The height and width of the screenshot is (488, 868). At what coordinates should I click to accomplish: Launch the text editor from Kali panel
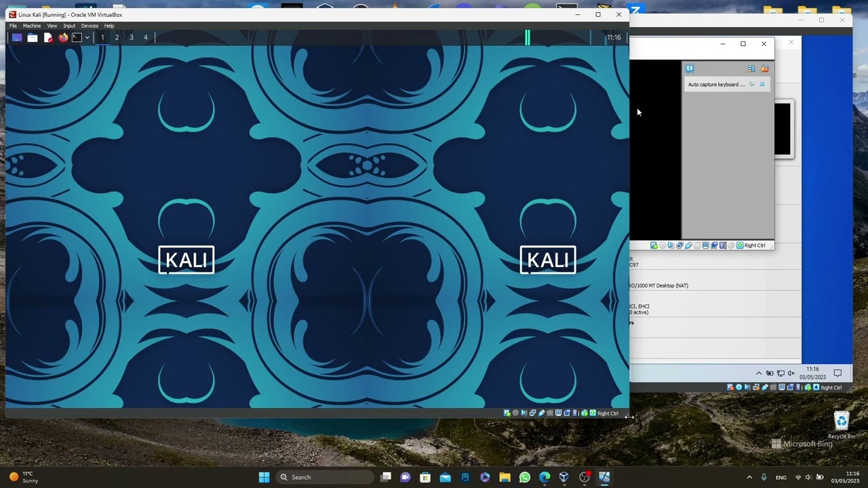[x=47, y=37]
